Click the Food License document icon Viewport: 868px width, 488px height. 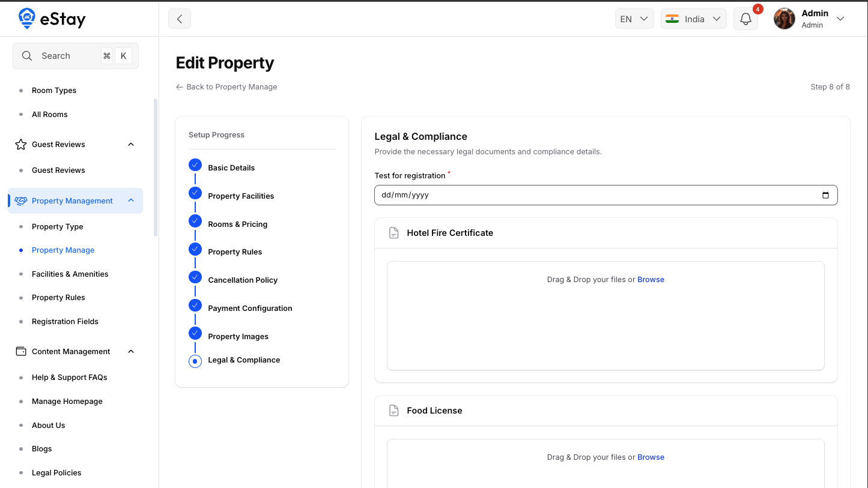[393, 411]
